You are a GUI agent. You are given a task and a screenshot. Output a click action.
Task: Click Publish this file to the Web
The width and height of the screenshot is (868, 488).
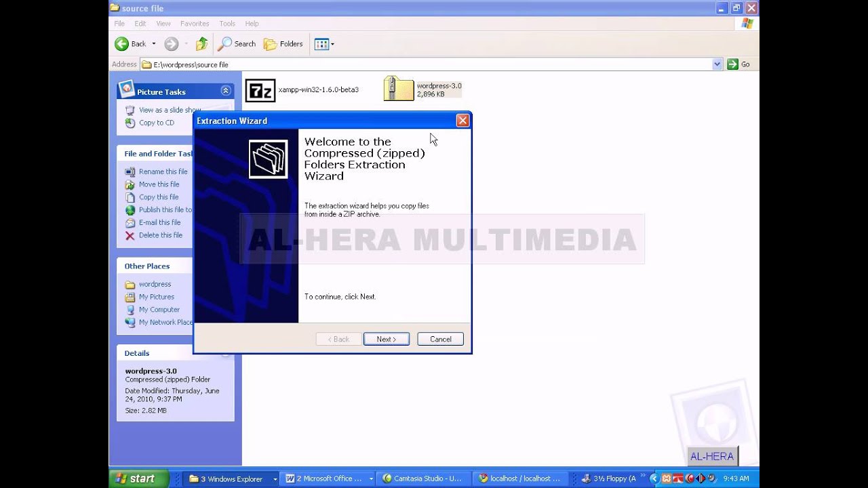[165, 210]
